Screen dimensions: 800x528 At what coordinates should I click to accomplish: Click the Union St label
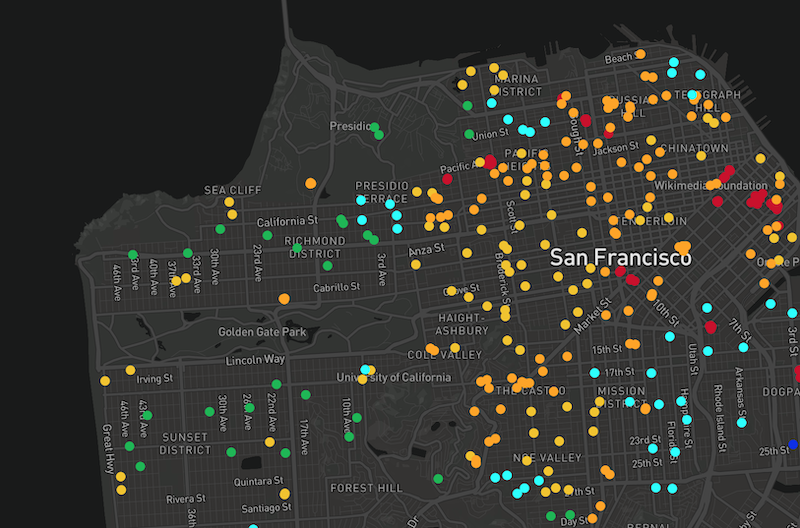click(x=490, y=135)
